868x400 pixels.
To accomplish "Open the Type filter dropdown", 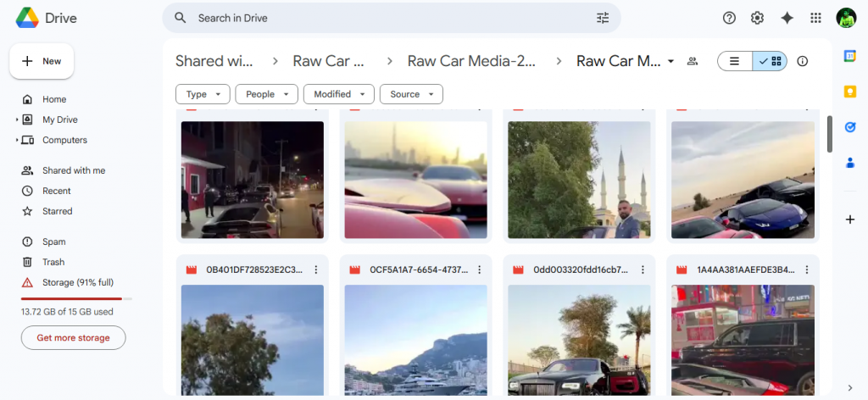I will pos(203,94).
